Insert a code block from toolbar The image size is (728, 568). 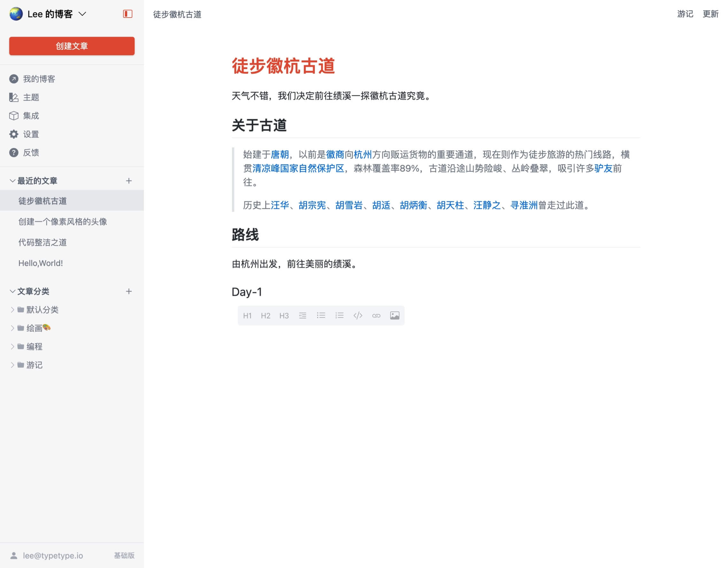pos(358,315)
